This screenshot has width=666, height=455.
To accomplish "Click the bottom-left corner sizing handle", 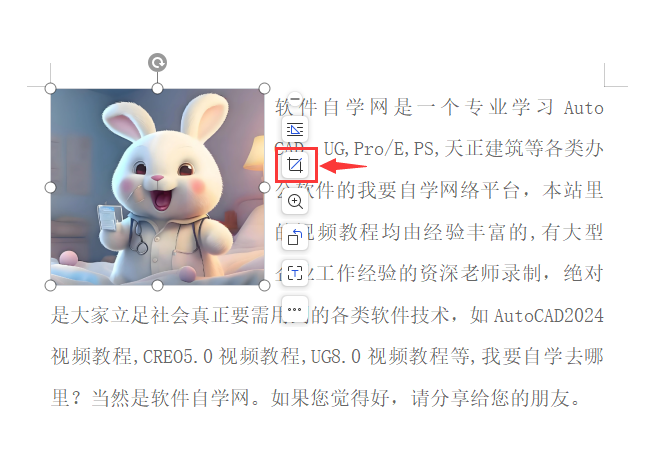I will 50,286.
